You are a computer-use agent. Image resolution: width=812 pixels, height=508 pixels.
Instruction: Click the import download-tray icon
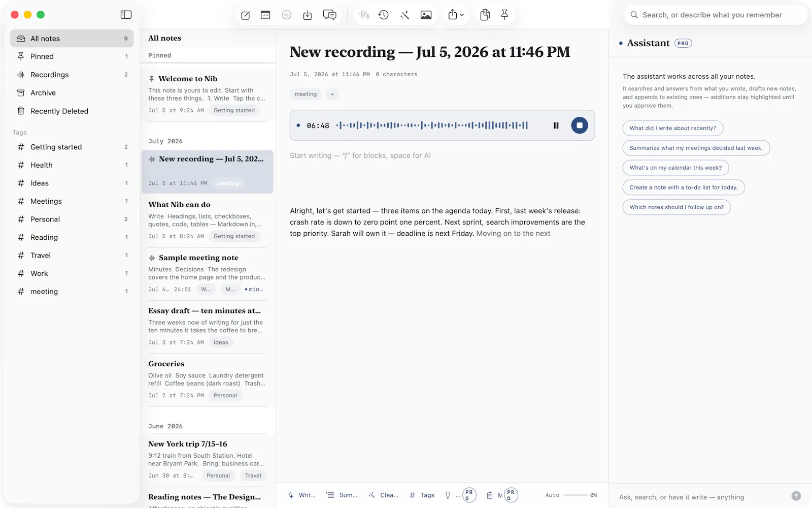[x=308, y=15]
